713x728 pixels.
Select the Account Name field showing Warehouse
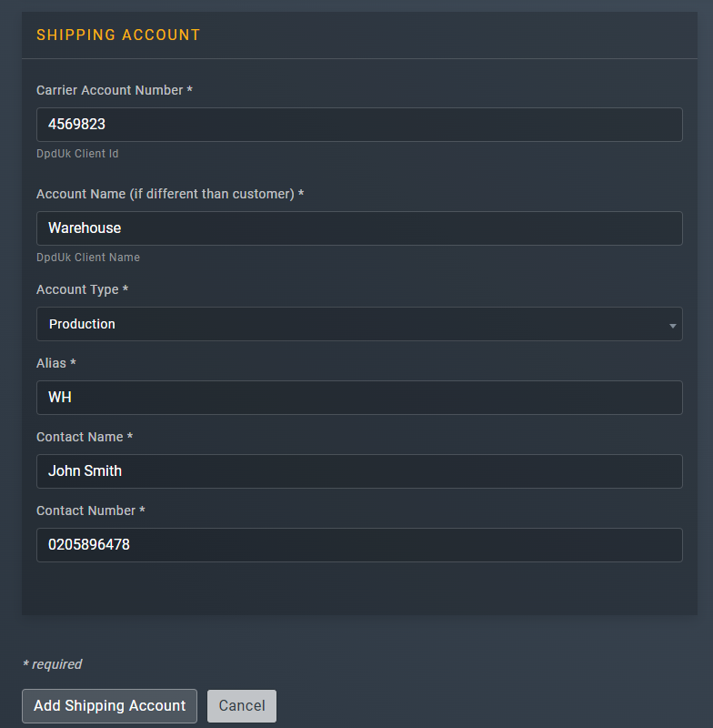359,228
